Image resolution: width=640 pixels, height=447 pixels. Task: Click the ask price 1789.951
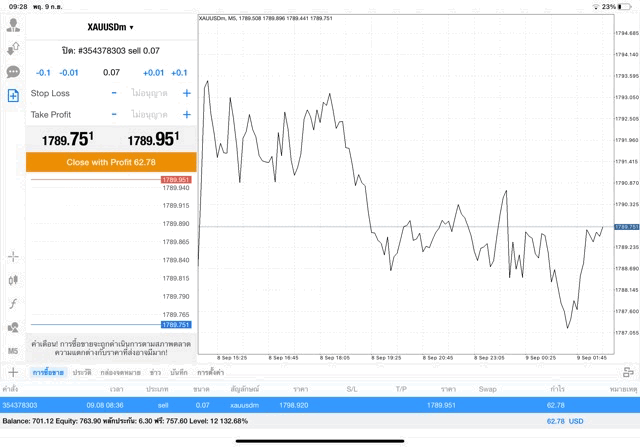tap(153, 139)
